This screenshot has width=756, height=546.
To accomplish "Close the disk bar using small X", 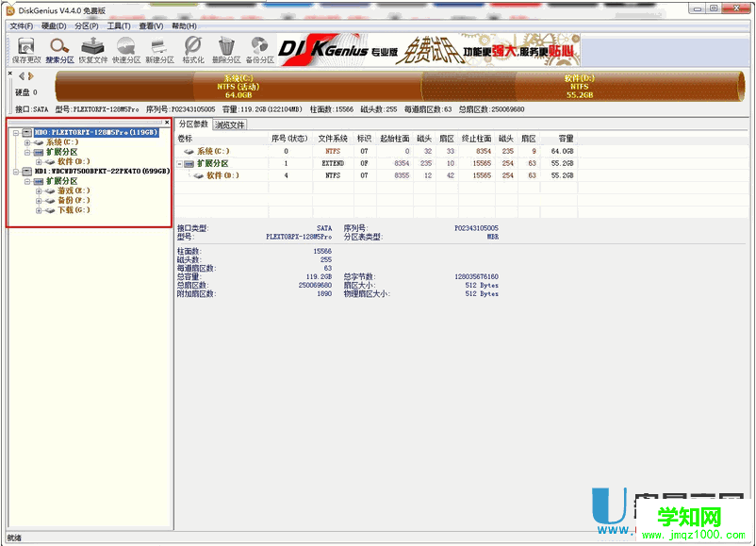I will [x=10, y=74].
